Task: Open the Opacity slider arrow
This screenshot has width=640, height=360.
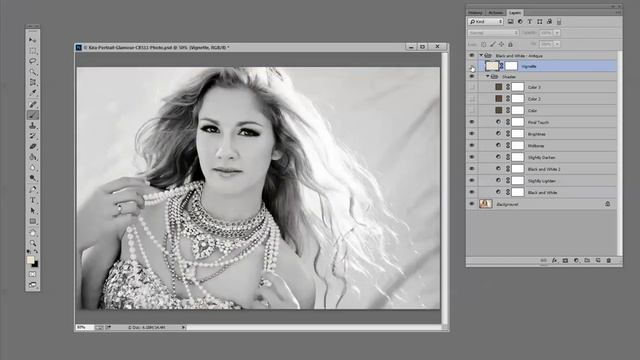Action: point(557,33)
